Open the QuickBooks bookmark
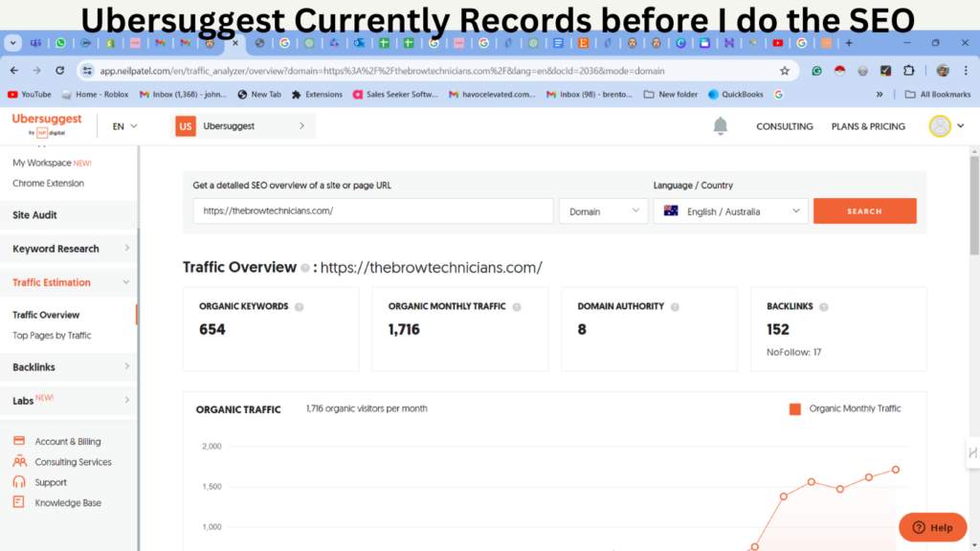 736,95
